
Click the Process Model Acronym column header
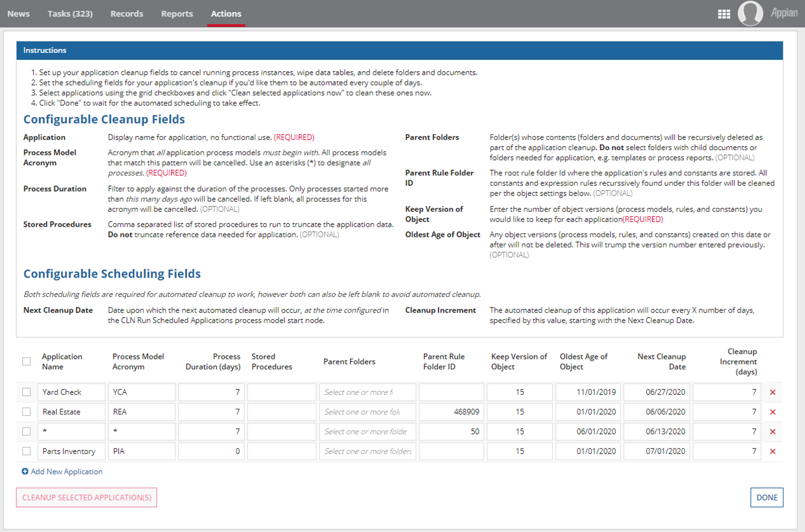click(x=138, y=362)
